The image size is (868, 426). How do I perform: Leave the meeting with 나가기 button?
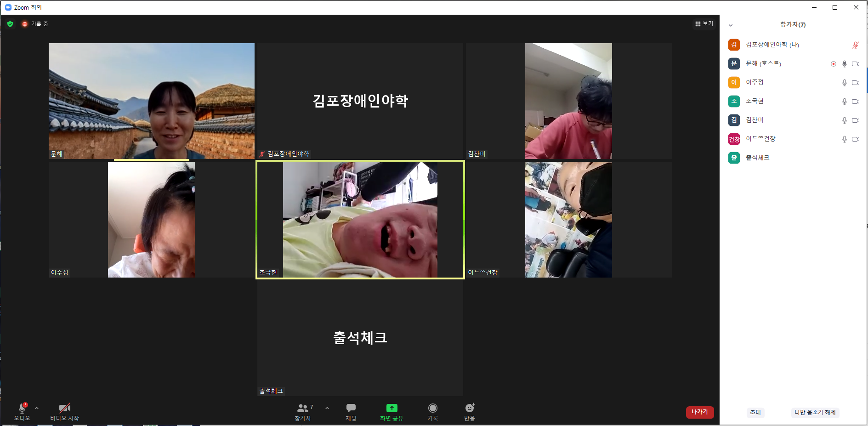tap(700, 412)
